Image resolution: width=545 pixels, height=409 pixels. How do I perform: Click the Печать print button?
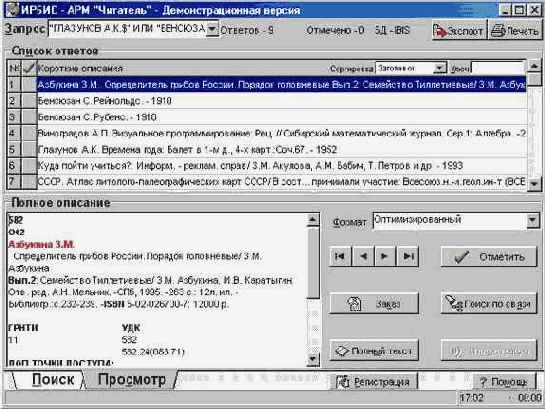[516, 31]
